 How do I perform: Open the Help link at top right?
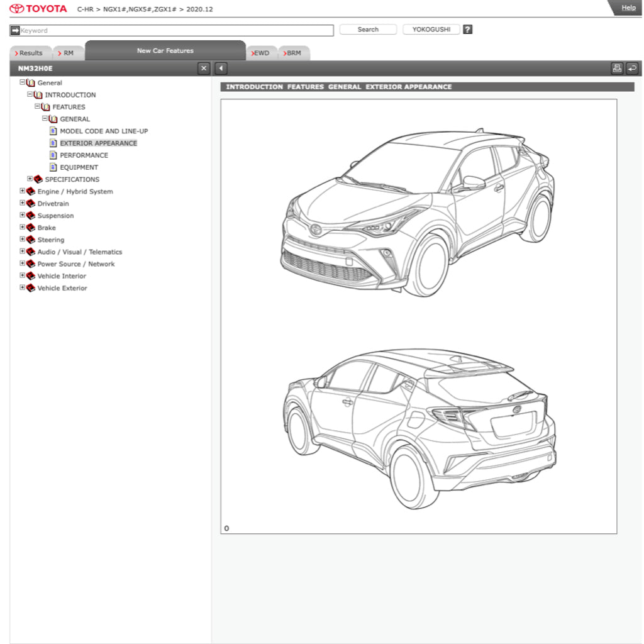click(x=628, y=8)
